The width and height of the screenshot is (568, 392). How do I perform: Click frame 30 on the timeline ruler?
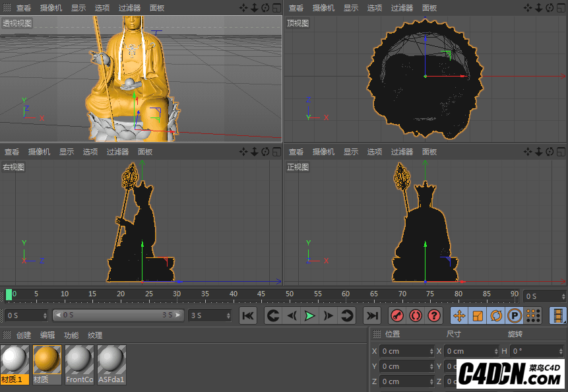coord(177,294)
